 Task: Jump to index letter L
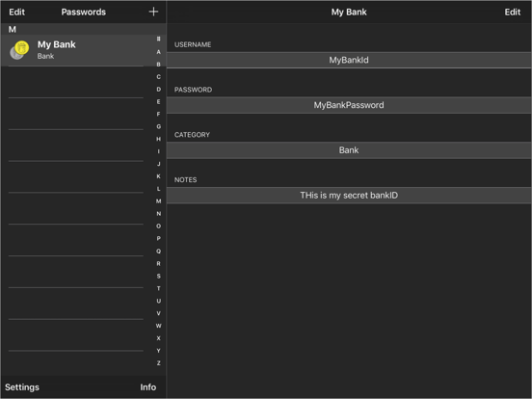coord(158,189)
